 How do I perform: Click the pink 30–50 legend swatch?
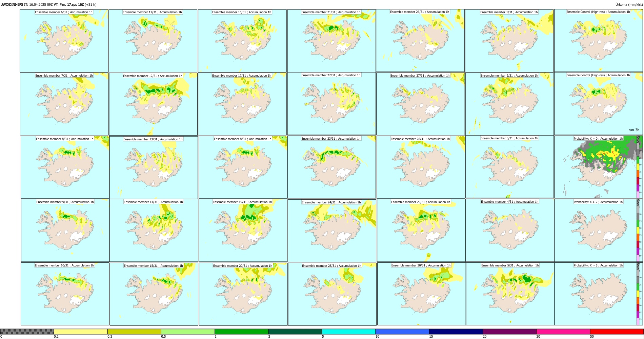click(563, 332)
